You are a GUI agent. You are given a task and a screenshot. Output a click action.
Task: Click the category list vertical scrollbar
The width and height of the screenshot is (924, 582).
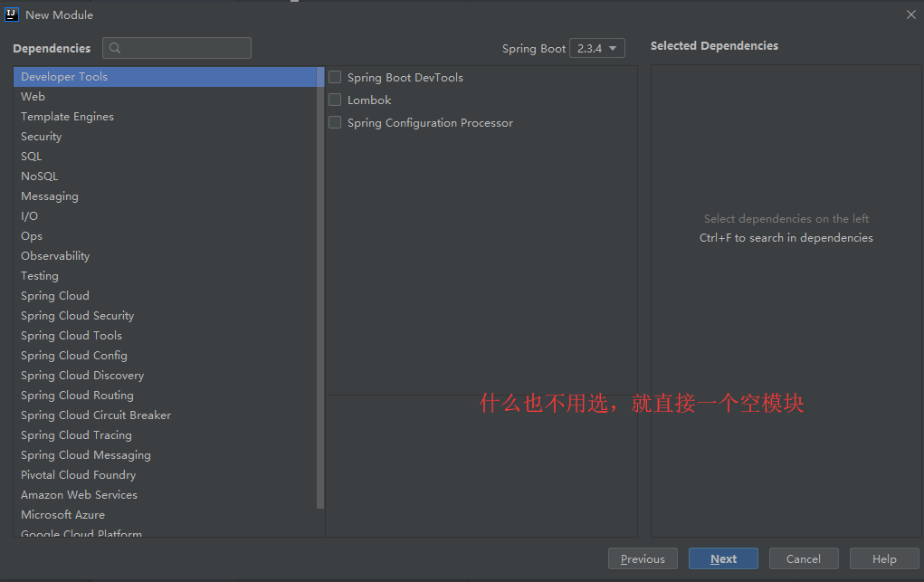click(320, 288)
